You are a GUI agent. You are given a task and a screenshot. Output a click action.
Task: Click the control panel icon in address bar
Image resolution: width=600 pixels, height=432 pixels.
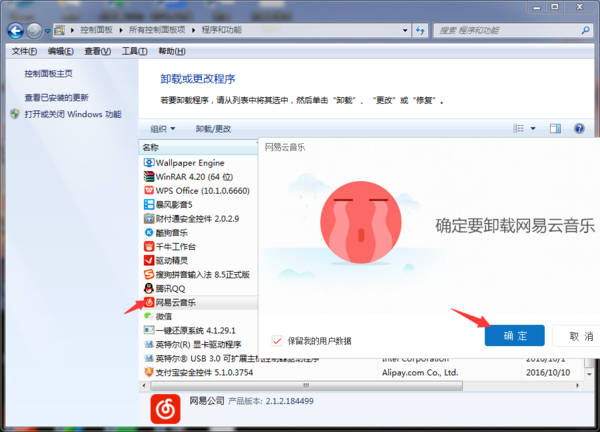(59, 30)
